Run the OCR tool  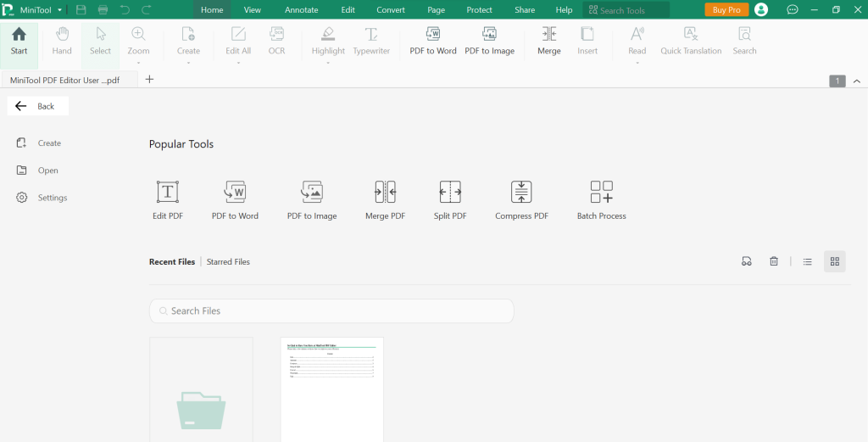point(277,42)
